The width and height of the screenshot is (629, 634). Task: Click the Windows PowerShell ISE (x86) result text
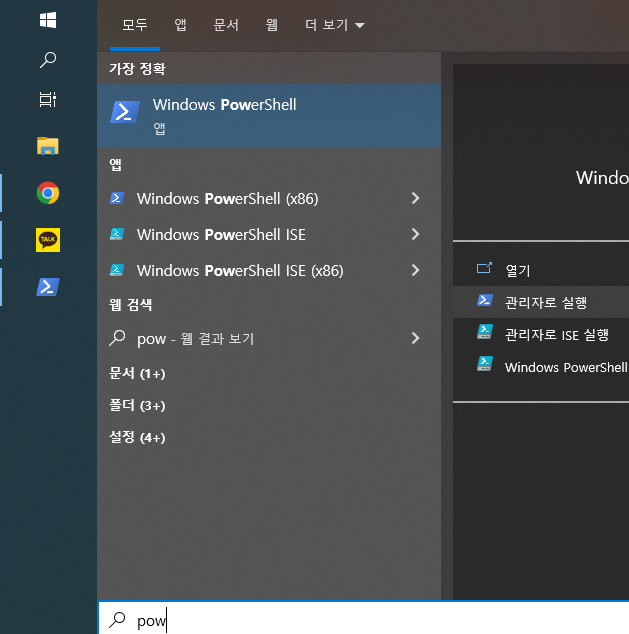[240, 271]
